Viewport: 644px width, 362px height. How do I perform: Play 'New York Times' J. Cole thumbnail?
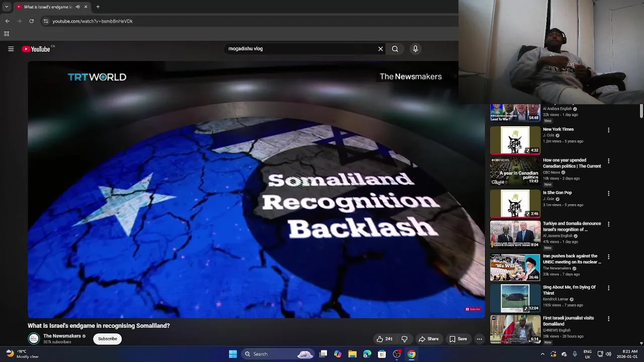(x=515, y=140)
